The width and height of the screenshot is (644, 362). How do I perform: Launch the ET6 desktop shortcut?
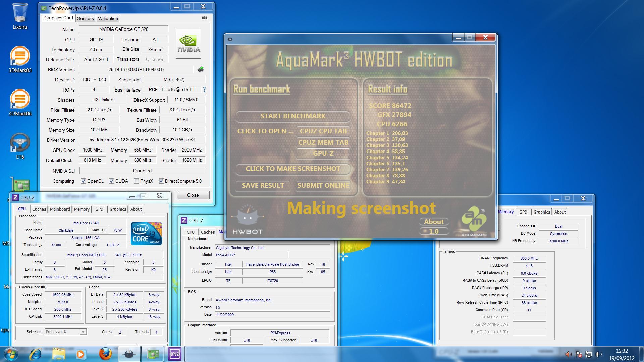(x=20, y=146)
